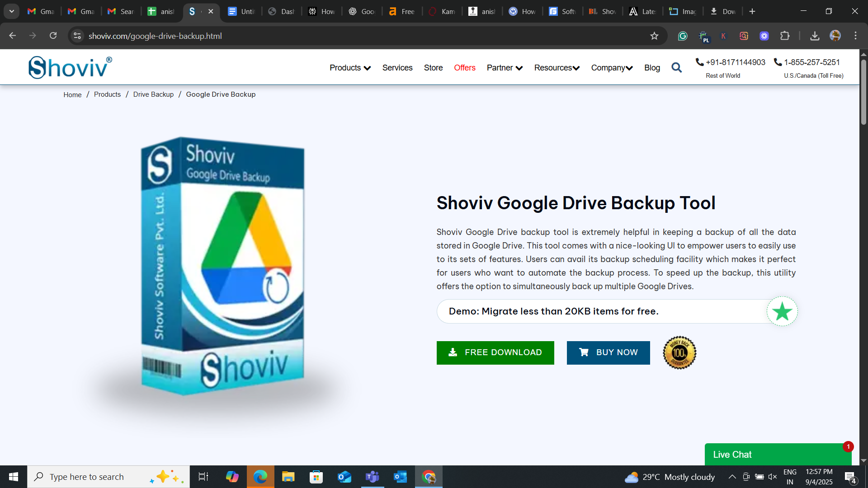This screenshot has width=868, height=488.
Task: Expand the Partner menu
Action: [x=505, y=68]
